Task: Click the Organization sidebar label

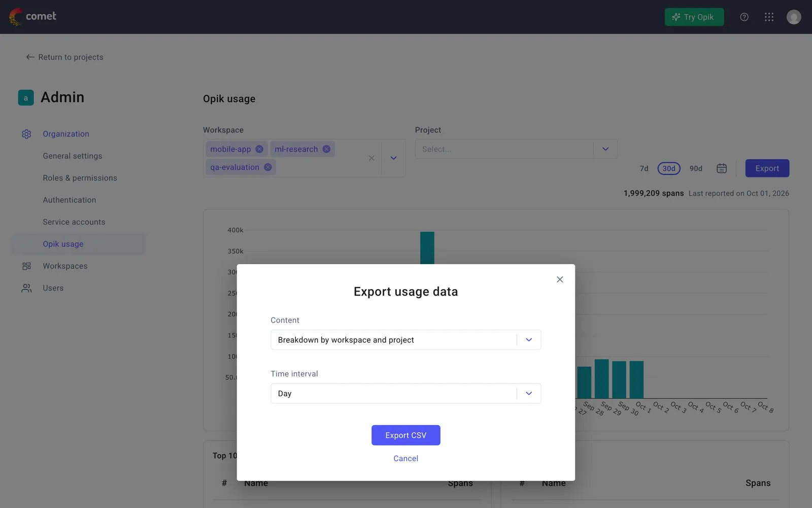Action: 66,134
